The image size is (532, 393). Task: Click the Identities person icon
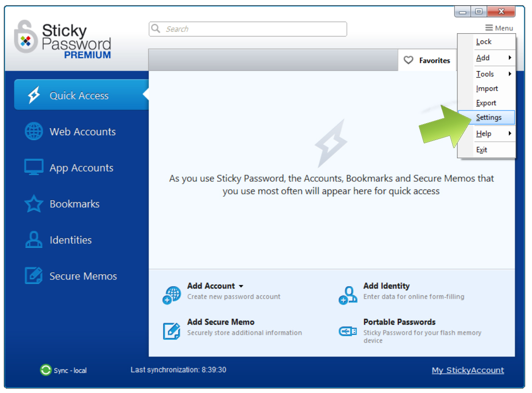click(x=34, y=240)
